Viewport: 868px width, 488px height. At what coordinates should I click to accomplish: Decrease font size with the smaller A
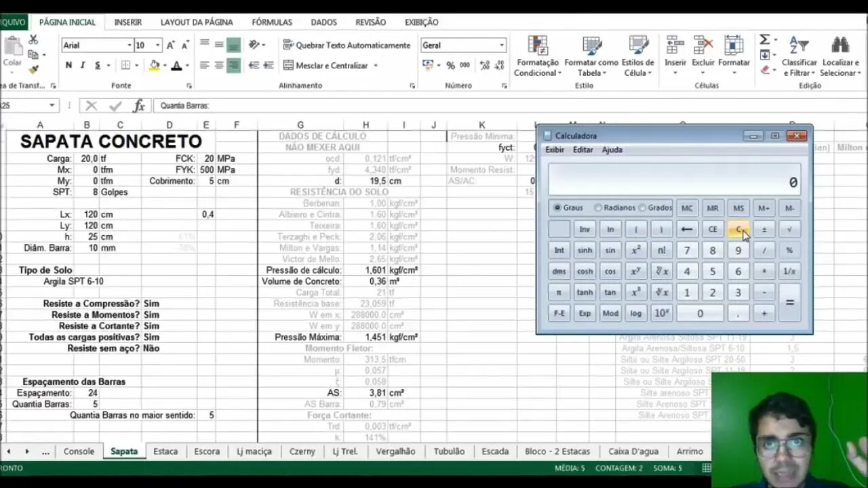pos(186,45)
